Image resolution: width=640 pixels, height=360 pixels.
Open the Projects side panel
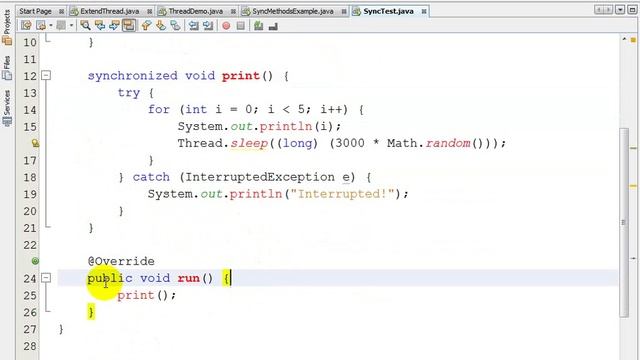coord(7,27)
